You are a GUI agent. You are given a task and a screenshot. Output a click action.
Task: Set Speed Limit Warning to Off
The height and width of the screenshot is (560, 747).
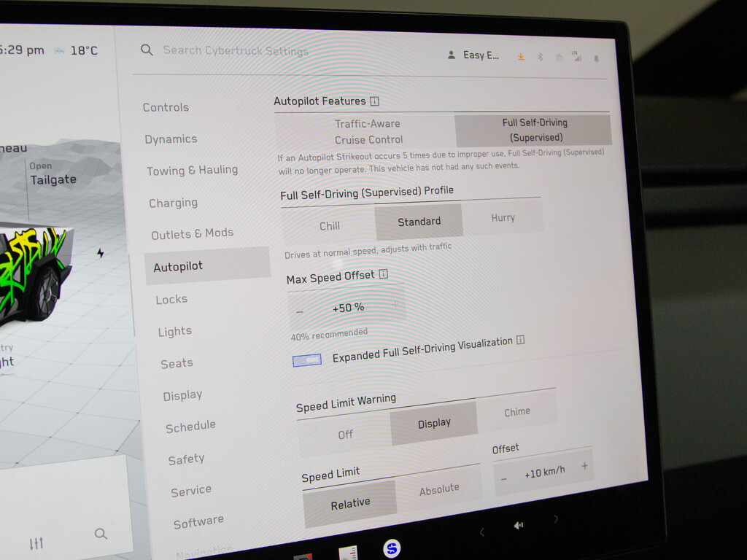(x=345, y=435)
